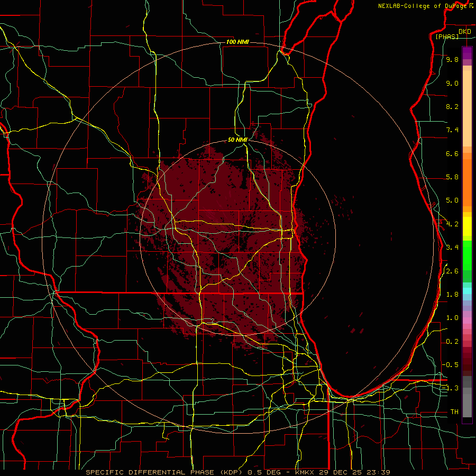Click the 5.8 scale value
Screen dimensions: 476x476
point(452,177)
